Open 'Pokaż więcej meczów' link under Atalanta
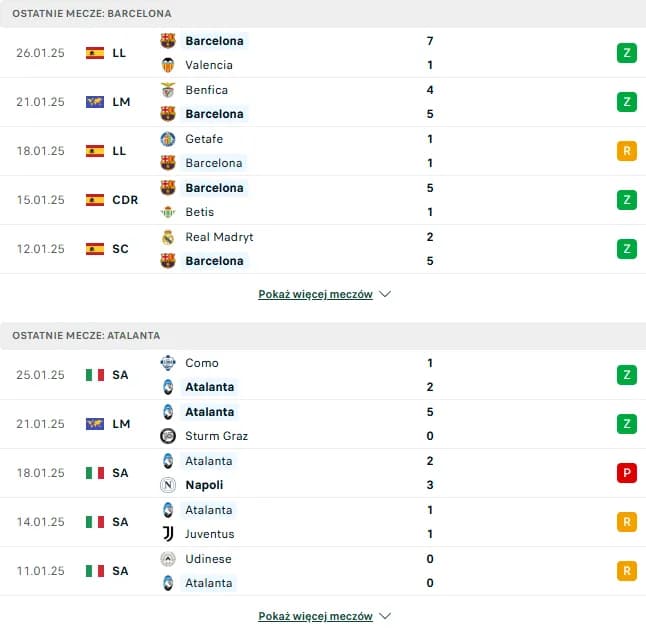Viewport: 646px width, 628px height. click(x=315, y=617)
